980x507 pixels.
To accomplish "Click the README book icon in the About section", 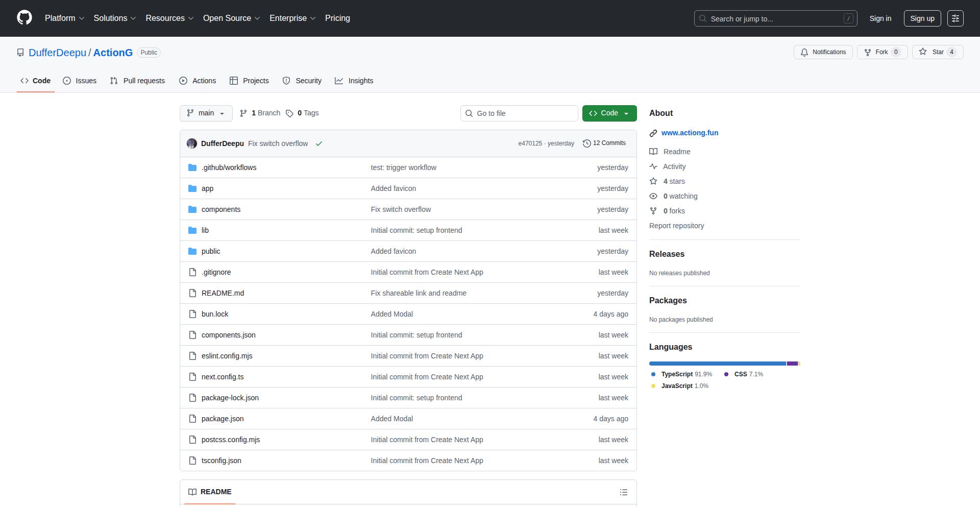I will click(653, 151).
